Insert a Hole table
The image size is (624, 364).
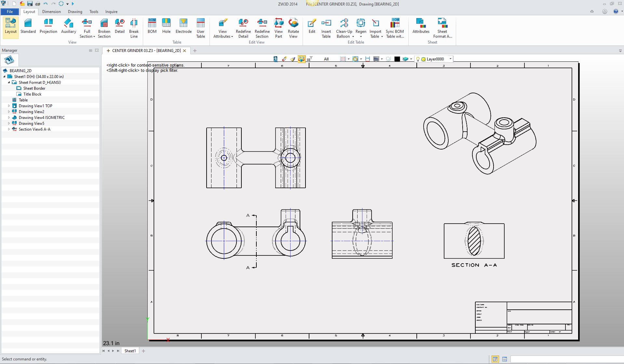point(166,26)
